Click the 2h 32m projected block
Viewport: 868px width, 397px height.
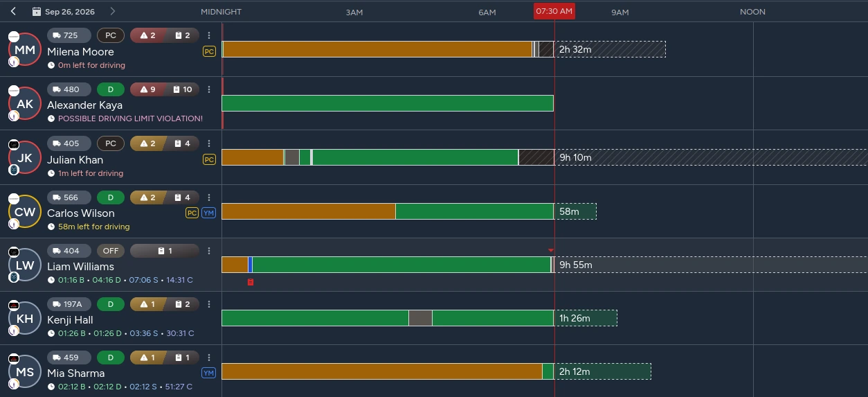610,49
